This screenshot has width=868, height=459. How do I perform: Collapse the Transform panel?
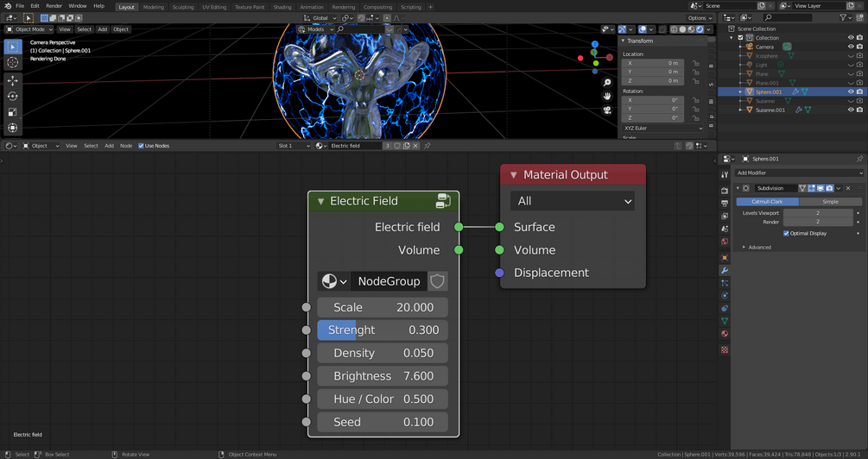[624, 41]
